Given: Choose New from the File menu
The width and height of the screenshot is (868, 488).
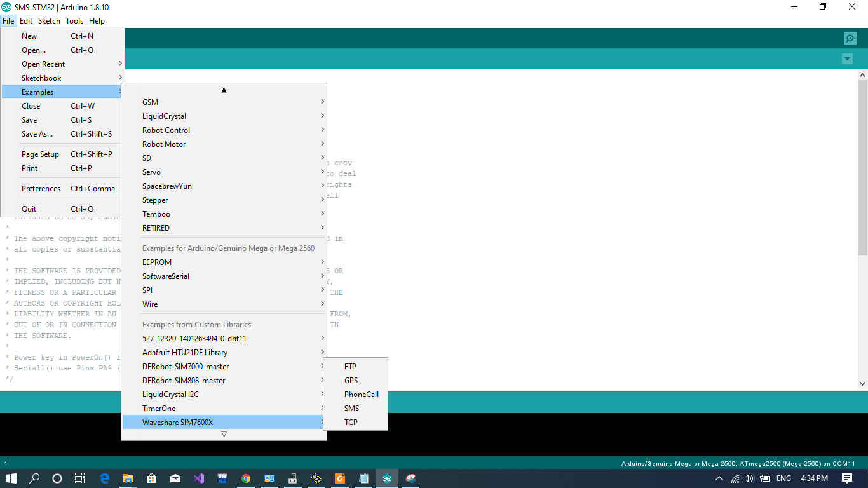Looking at the screenshot, I should (x=62, y=36).
